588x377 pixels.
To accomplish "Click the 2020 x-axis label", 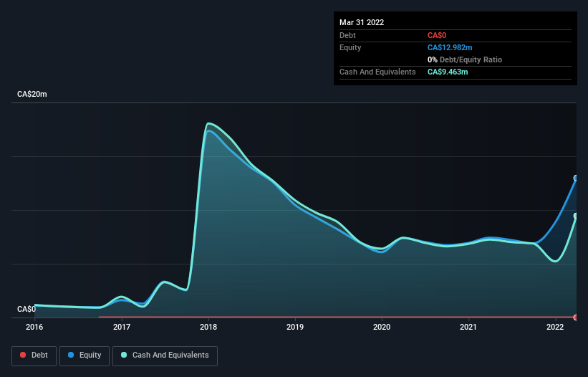I will 381,327.
